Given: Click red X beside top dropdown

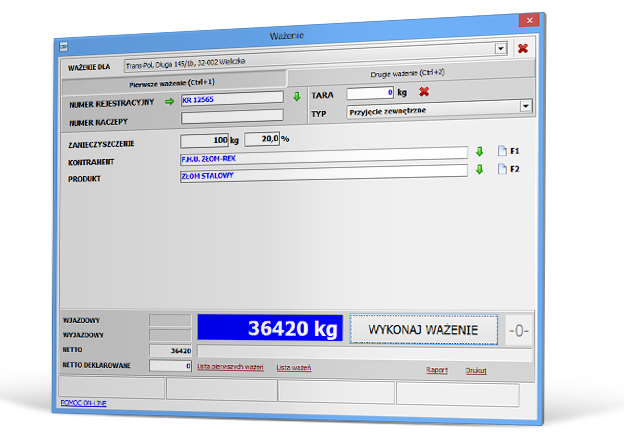Looking at the screenshot, I should tap(522, 48).
